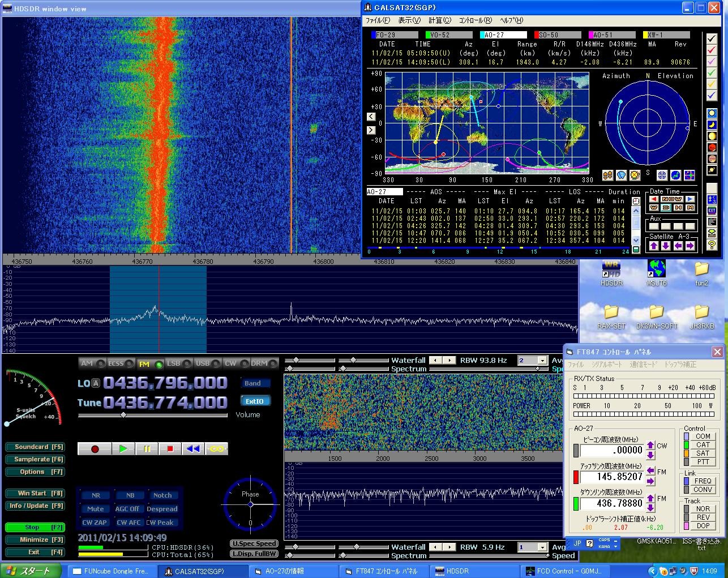728x578 pixels.
Task: Start recording with the red Record button
Action: (95, 449)
